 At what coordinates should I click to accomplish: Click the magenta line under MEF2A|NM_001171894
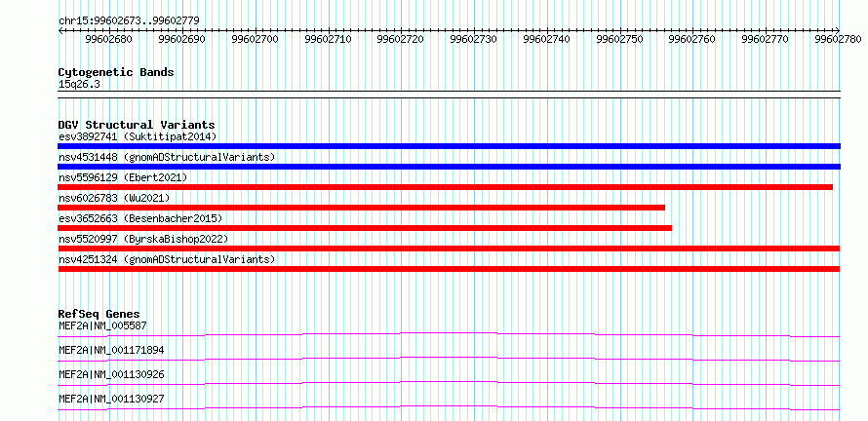click(449, 359)
